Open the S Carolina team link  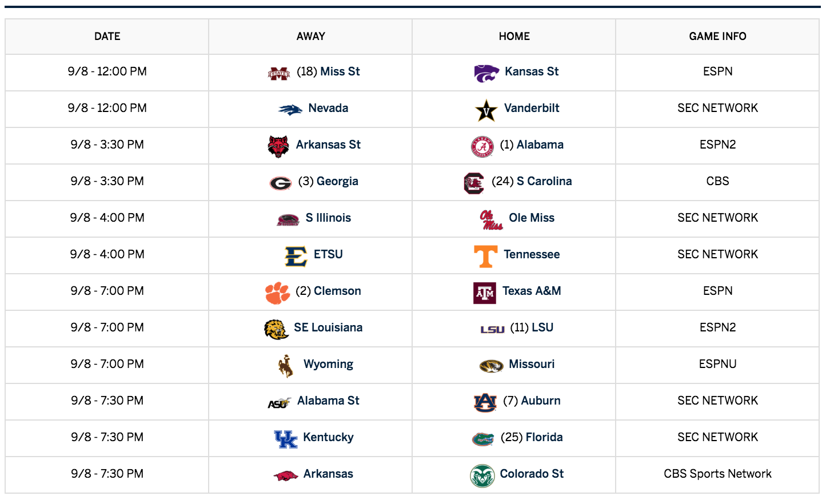[544, 181]
